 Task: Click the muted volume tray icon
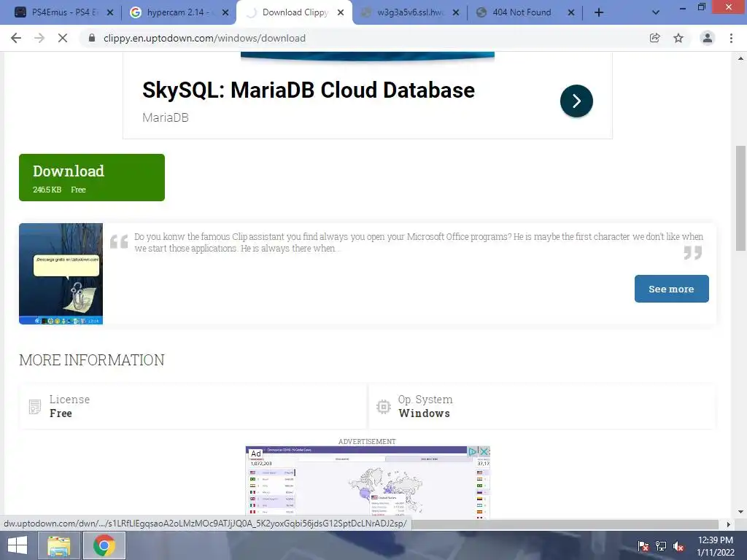click(678, 546)
